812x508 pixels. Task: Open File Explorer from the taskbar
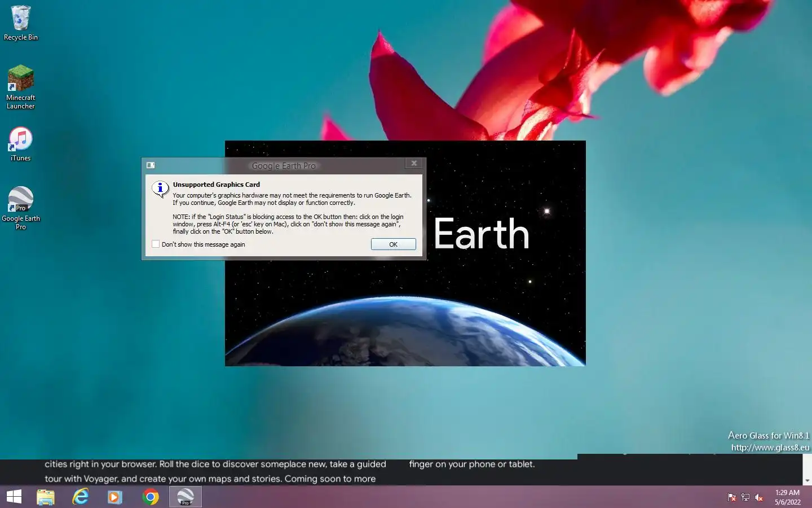[46, 497]
